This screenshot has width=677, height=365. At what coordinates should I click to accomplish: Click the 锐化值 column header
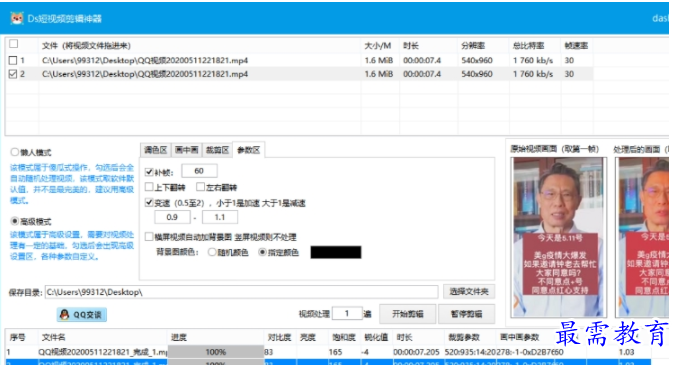click(x=376, y=337)
